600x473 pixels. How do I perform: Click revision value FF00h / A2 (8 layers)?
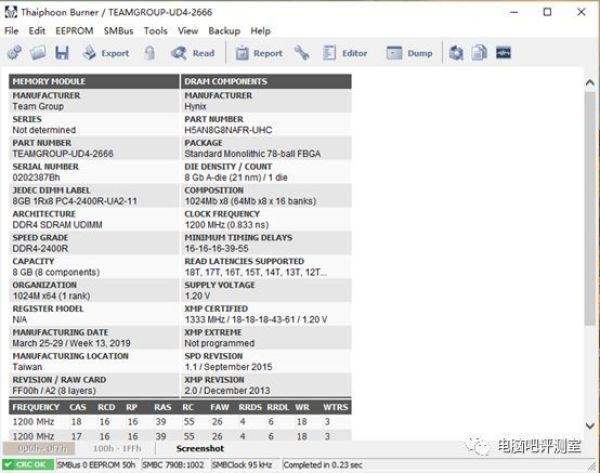click(54, 391)
